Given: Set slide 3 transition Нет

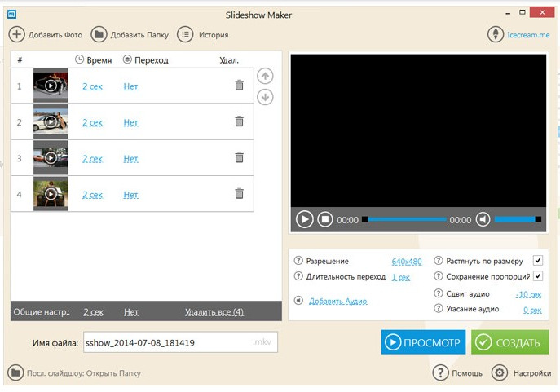Looking at the screenshot, I should [x=130, y=159].
